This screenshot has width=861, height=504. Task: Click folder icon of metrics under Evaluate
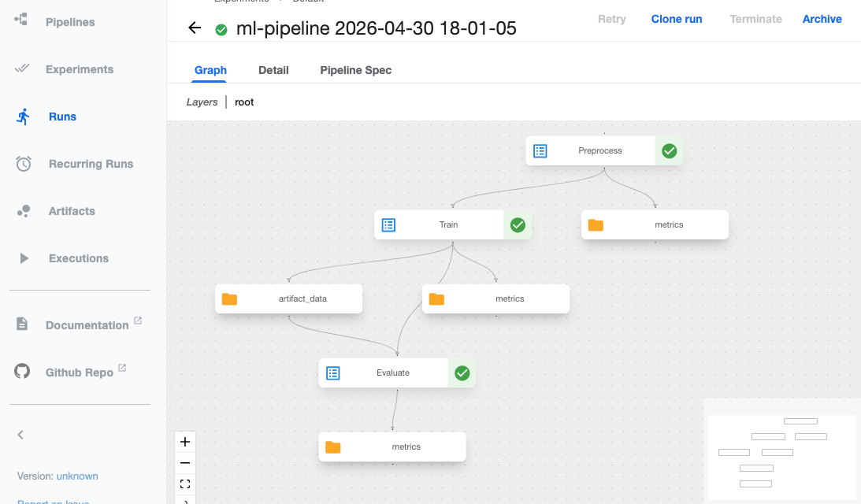[x=332, y=447]
